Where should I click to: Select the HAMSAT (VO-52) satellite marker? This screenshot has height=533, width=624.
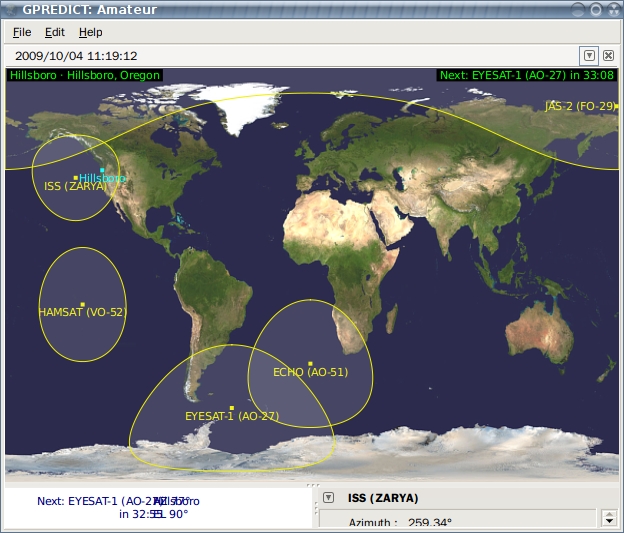coord(83,304)
